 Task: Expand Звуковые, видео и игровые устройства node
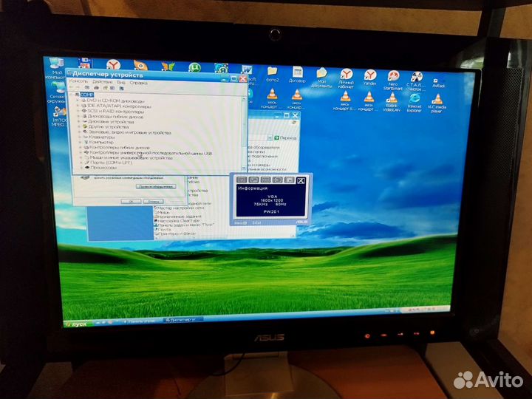pyautogui.click(x=80, y=132)
